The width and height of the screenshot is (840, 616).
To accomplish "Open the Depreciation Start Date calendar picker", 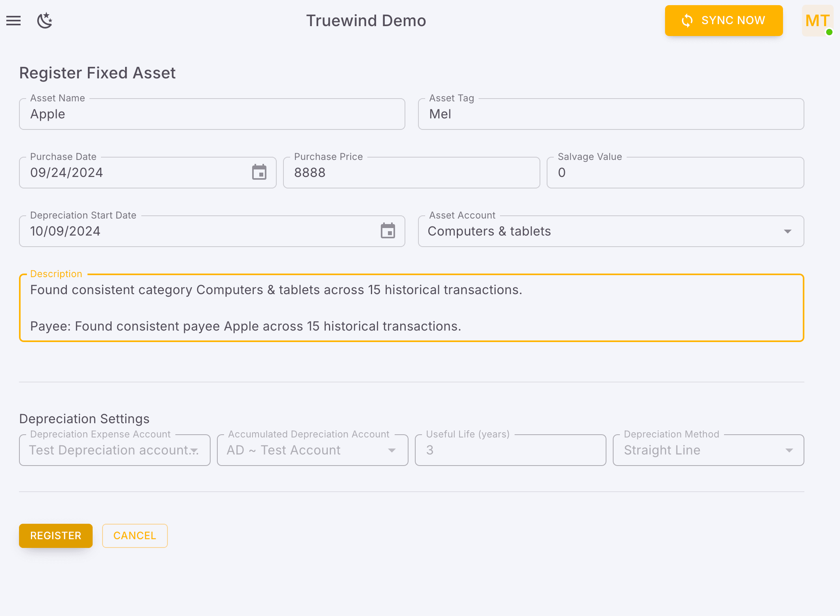I will coord(388,231).
